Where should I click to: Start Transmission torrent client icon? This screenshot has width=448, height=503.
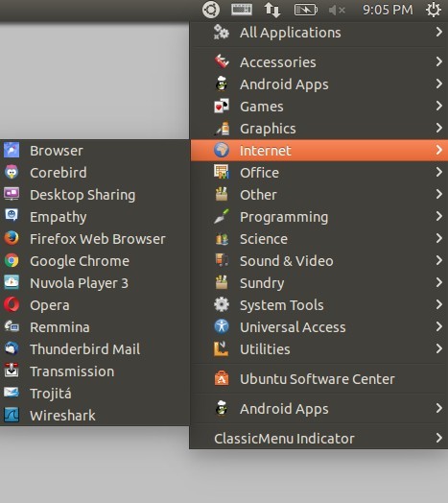(12, 371)
